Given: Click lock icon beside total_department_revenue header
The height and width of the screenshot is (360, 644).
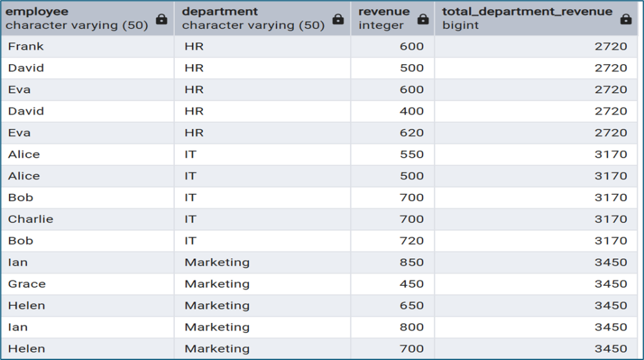Looking at the screenshot, I should tap(626, 19).
